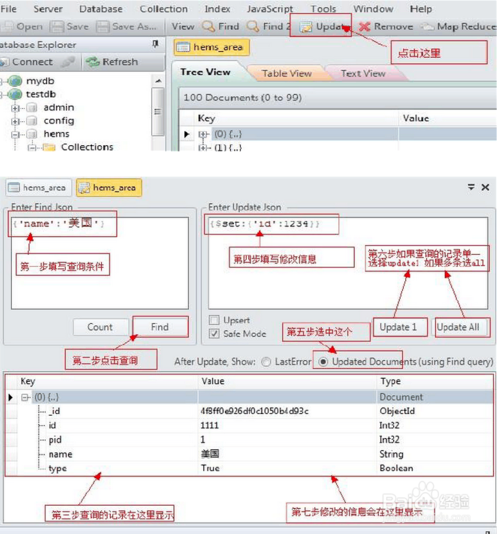
Task: Click inside the Enter Find Json field
Action: point(100,263)
